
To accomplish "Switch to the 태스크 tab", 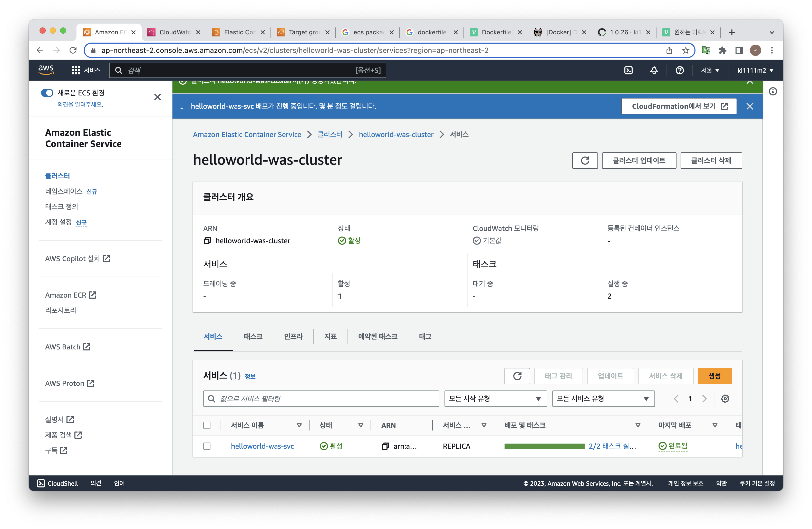I will [x=253, y=336].
